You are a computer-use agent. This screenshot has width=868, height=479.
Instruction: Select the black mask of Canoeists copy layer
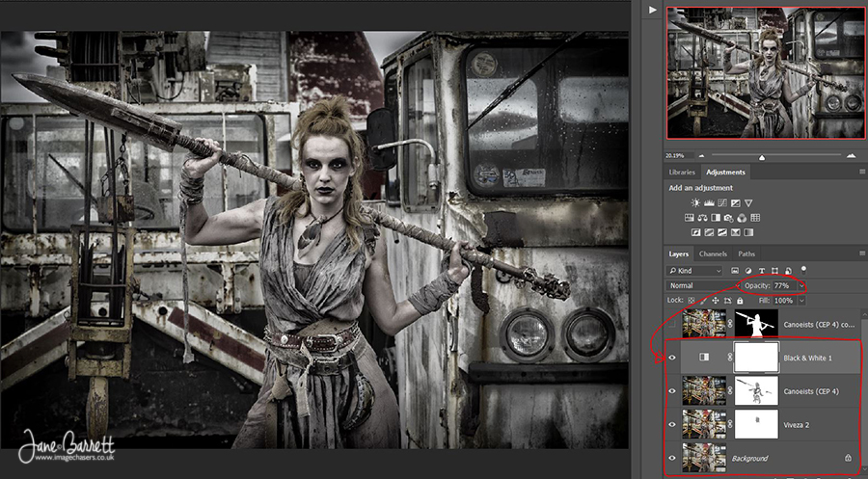click(756, 324)
